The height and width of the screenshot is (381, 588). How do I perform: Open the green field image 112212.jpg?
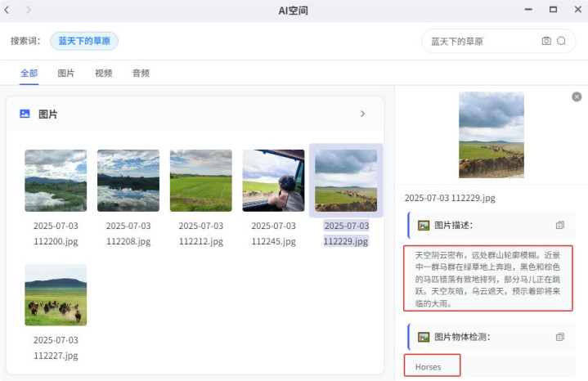coord(201,181)
